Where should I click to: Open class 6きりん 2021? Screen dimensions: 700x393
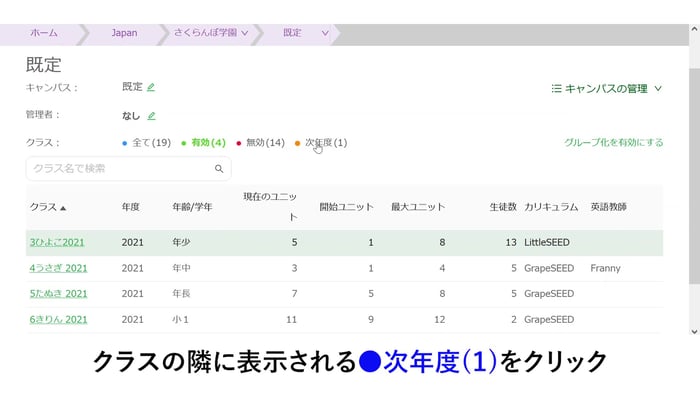[x=58, y=320]
